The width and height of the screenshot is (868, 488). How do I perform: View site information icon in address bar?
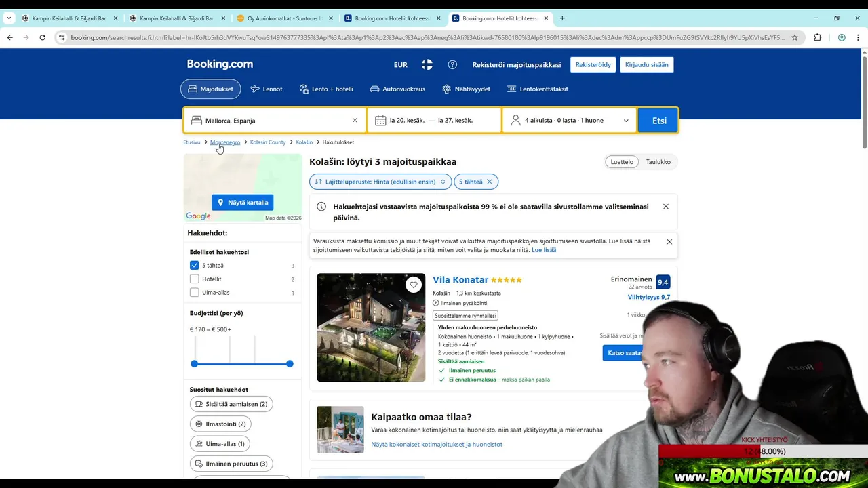coord(62,37)
